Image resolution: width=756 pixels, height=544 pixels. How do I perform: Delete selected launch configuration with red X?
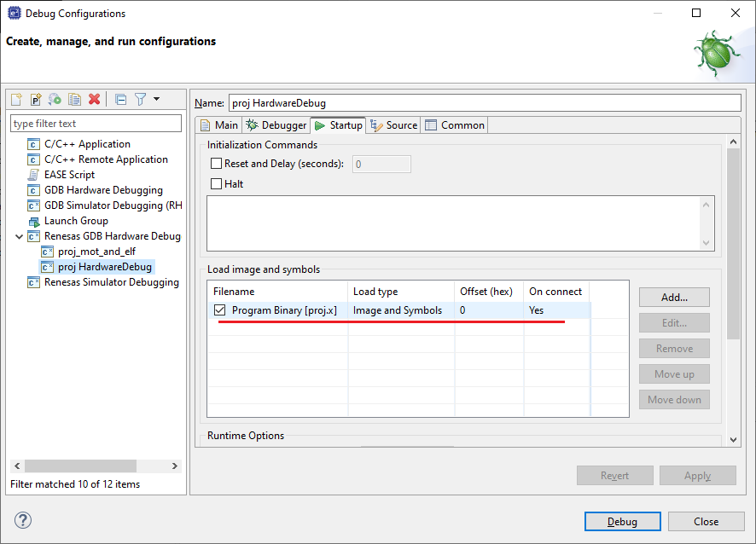tap(95, 100)
